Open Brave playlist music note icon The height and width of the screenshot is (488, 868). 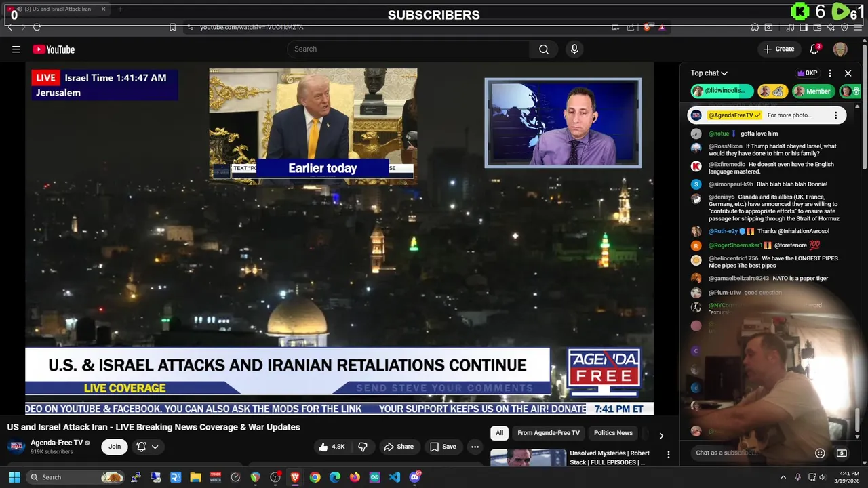pyautogui.click(x=790, y=27)
